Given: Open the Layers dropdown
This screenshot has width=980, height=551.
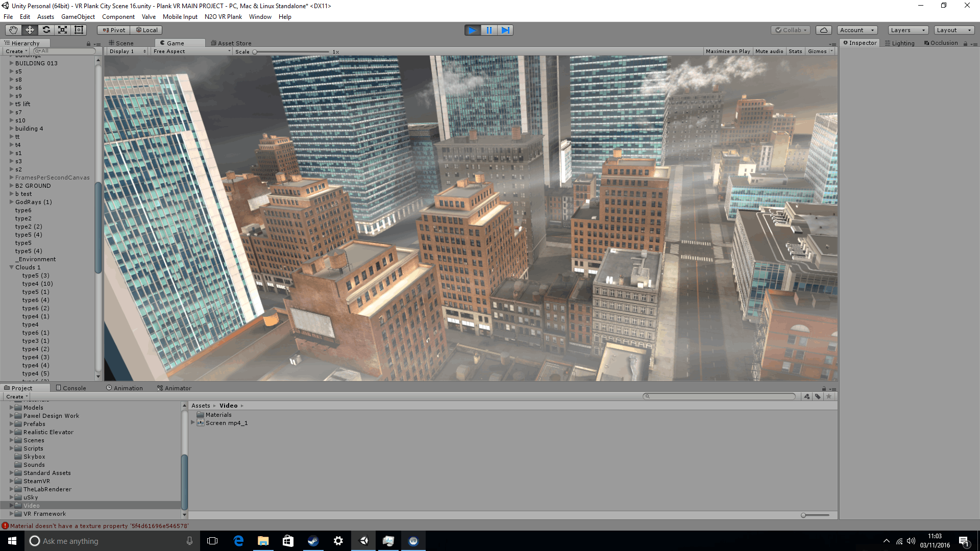Looking at the screenshot, I should pyautogui.click(x=908, y=30).
